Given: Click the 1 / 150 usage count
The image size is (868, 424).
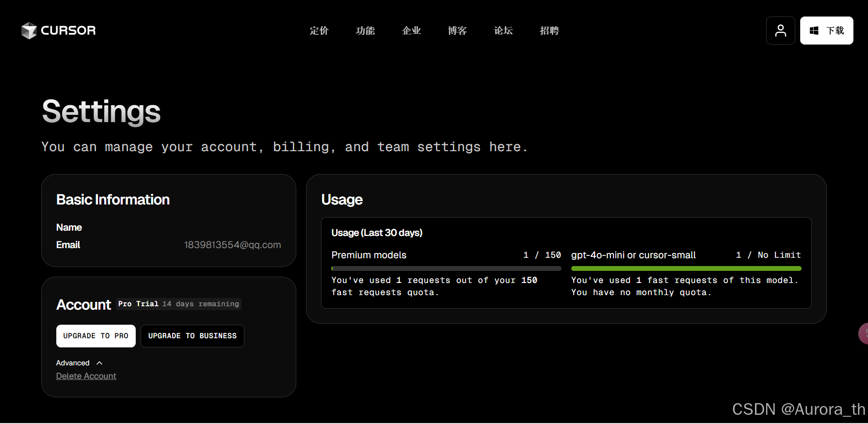Looking at the screenshot, I should point(542,255).
